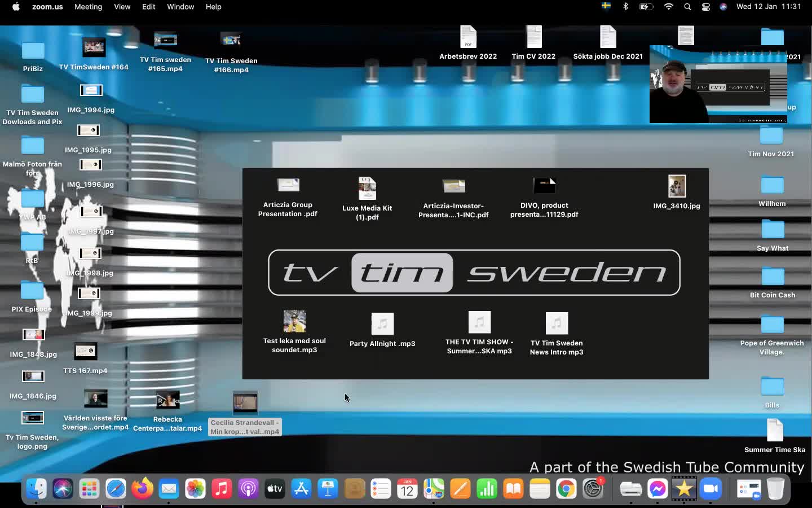This screenshot has width=812, height=508.
Task: Select DIVO product presentation PDF
Action: pyautogui.click(x=544, y=198)
